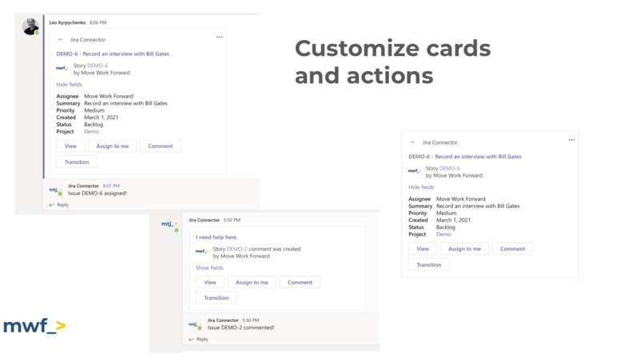
Task: Click Comment button in the DEMO-2 card
Action: click(300, 282)
